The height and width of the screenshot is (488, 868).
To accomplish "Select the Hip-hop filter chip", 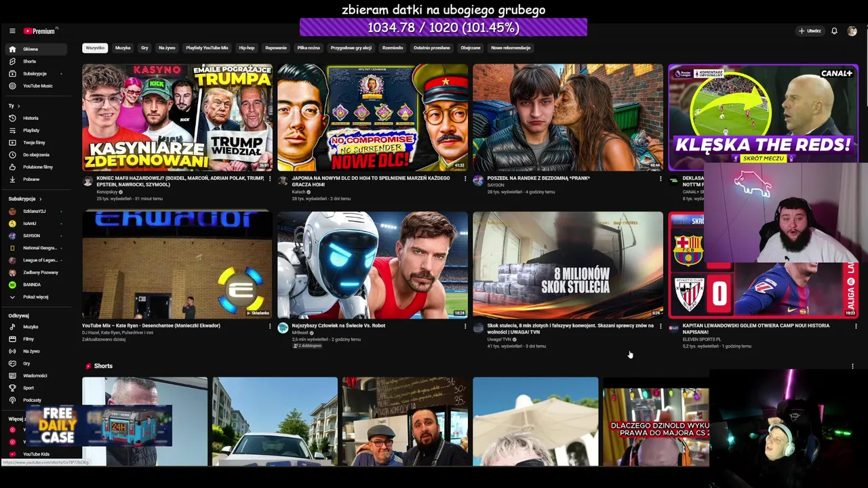I will [x=246, y=48].
